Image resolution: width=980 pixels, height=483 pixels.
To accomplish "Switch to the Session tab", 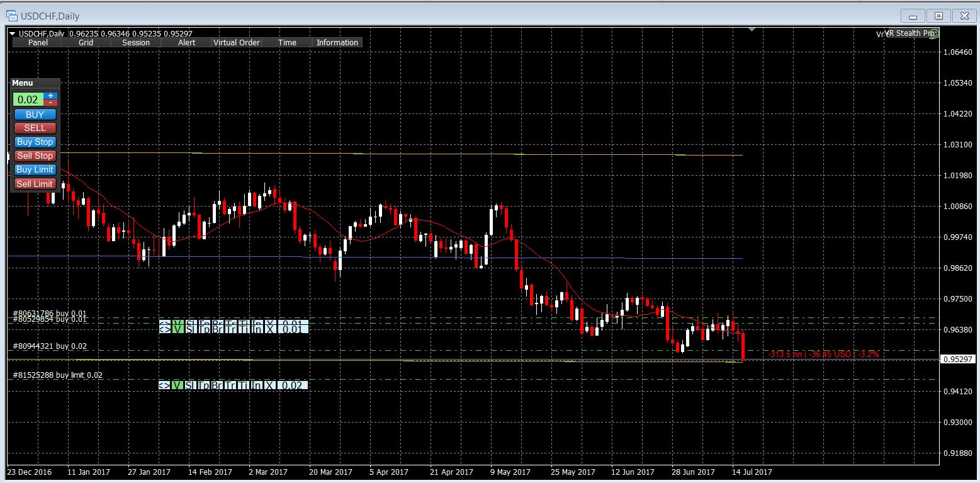I will pos(136,43).
